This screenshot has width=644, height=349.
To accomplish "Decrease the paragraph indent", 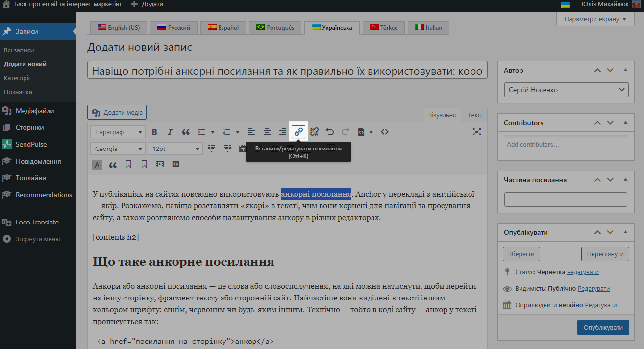I will coord(212,148).
